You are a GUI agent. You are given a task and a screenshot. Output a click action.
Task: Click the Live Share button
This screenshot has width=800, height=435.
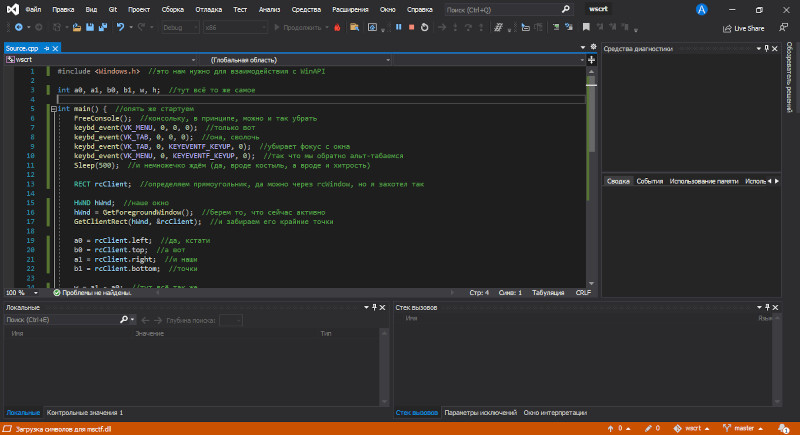point(743,29)
